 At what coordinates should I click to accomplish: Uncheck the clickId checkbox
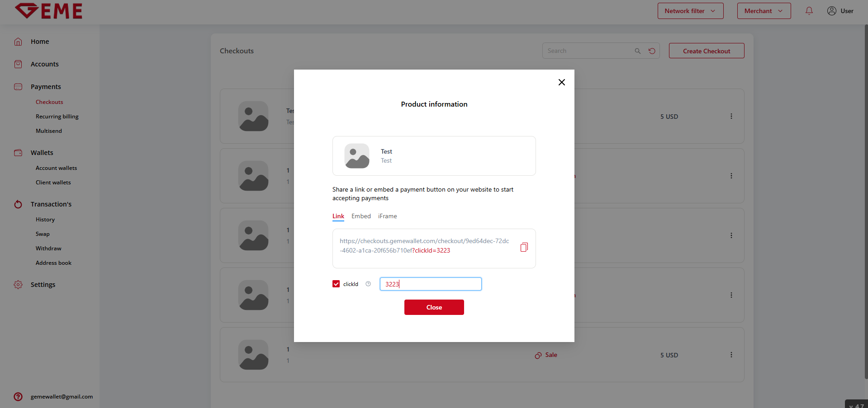pyautogui.click(x=336, y=284)
